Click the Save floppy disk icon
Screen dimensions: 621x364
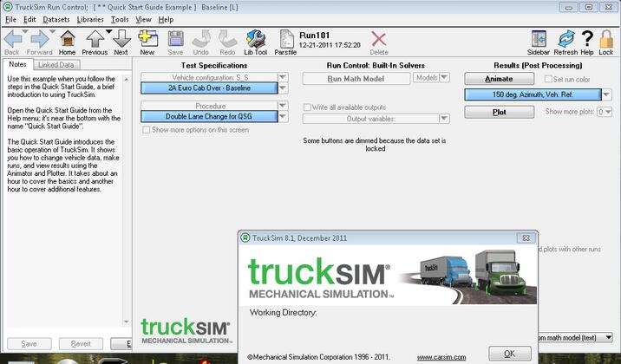click(175, 39)
